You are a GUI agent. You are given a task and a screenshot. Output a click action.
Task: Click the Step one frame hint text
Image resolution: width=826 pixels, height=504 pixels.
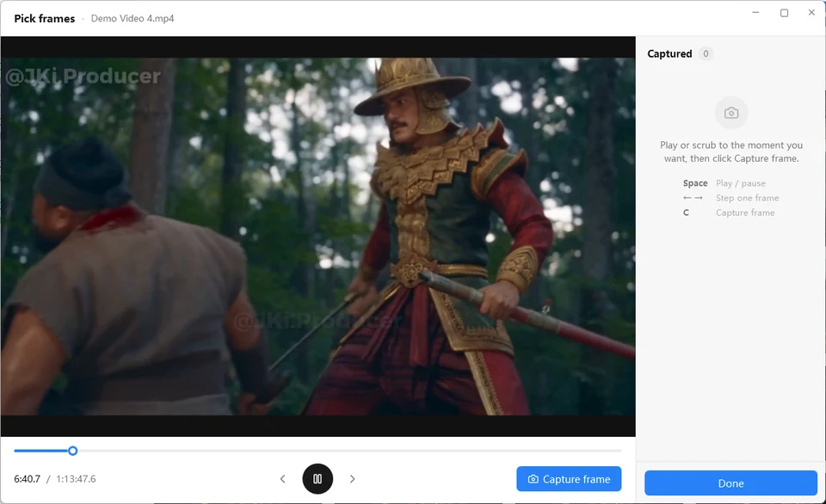747,198
